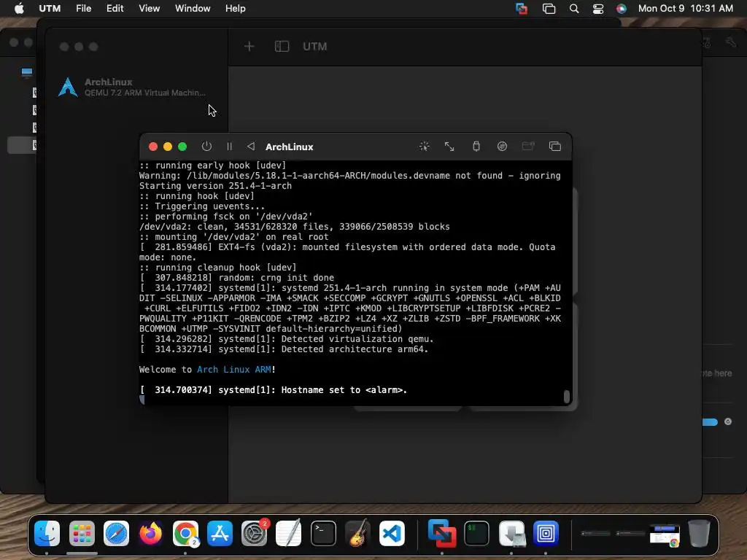747x560 pixels.
Task: Open the USB devices icon in VM toolbar
Action: [x=476, y=146]
